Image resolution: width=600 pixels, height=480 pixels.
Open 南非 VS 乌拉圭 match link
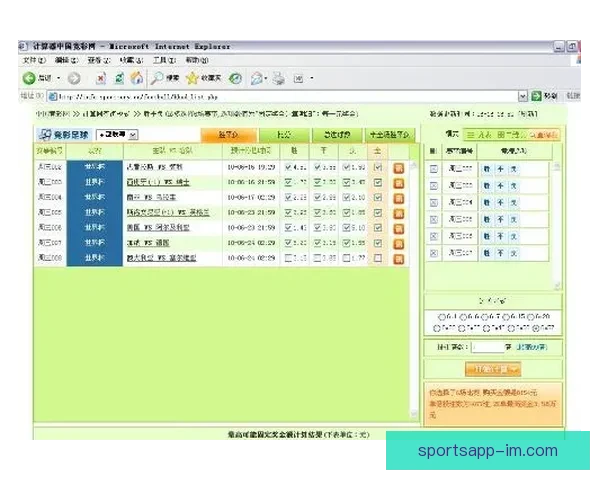(x=151, y=198)
